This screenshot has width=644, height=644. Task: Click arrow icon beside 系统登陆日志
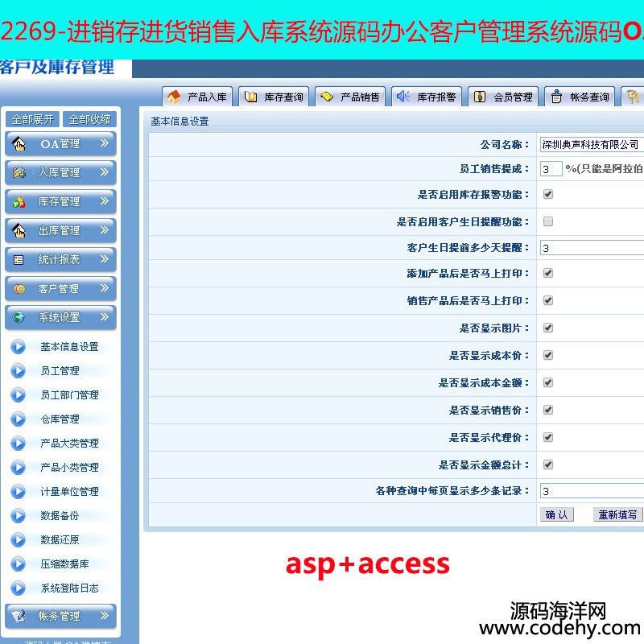[18, 588]
